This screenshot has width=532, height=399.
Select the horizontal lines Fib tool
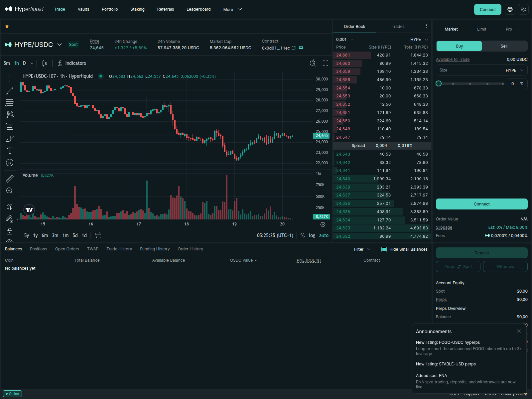[x=10, y=103]
